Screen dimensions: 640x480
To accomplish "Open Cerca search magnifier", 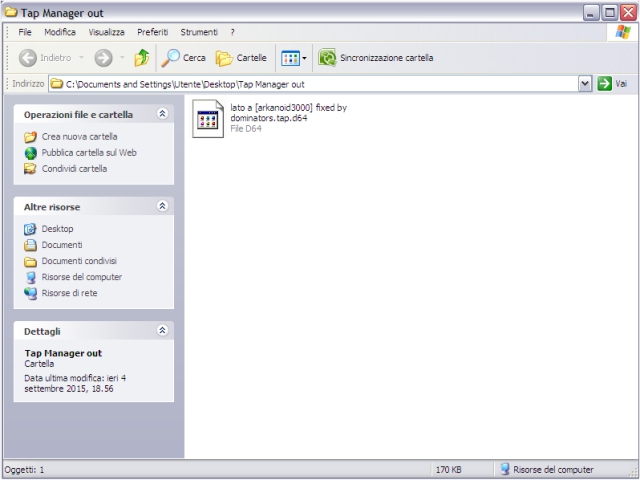I will (170, 58).
